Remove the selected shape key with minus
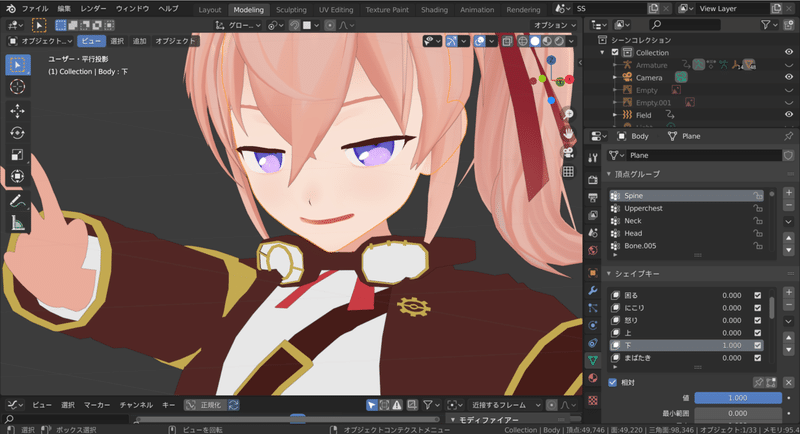The image size is (800, 434). pos(788,304)
